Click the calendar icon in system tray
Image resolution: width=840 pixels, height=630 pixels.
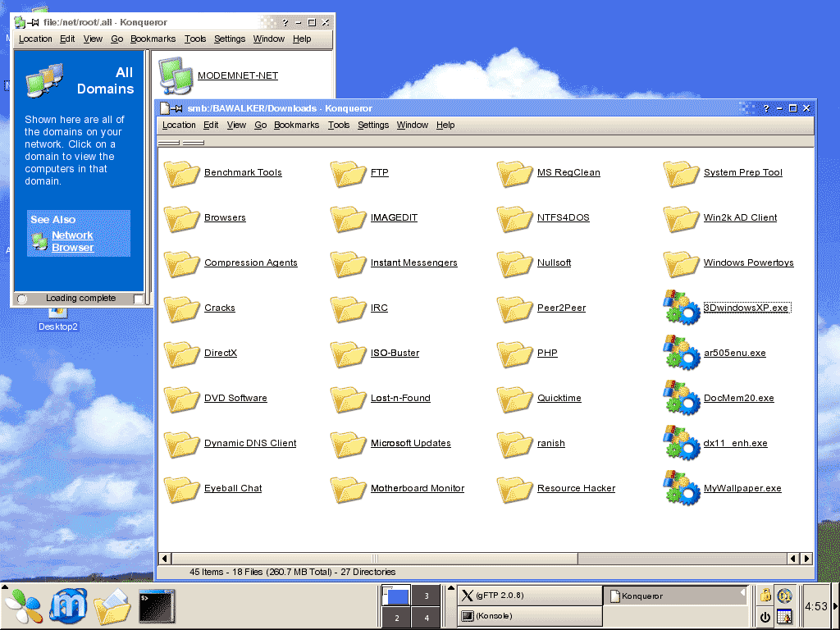click(x=784, y=617)
